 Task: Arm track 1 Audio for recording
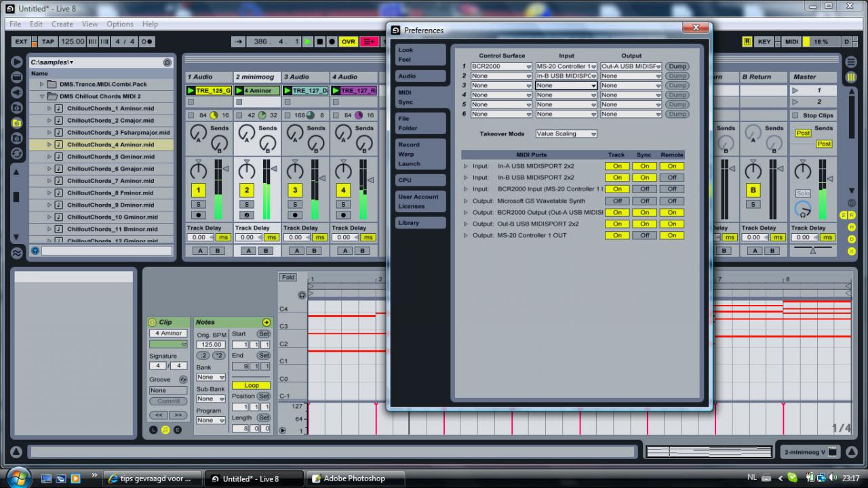pyautogui.click(x=199, y=215)
